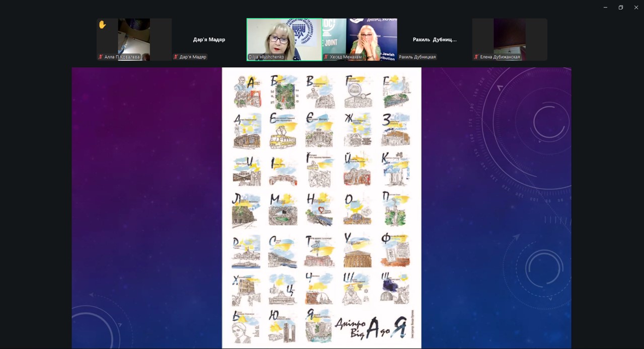Select Дар'я Мадяр's participant tile

[209, 40]
